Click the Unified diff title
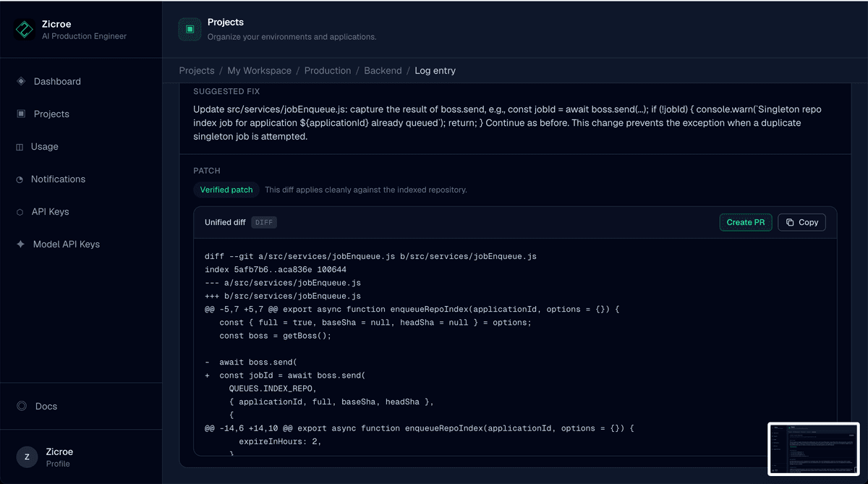The height and width of the screenshot is (484, 868). [x=225, y=222]
